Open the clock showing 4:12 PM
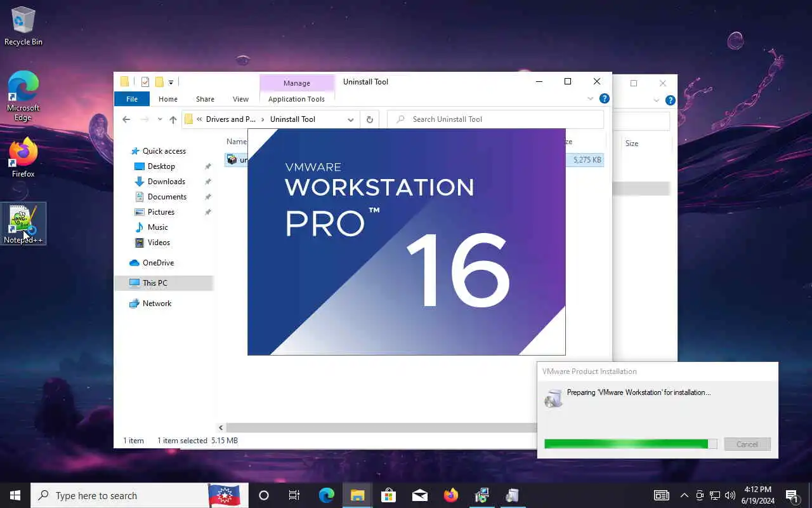This screenshot has height=508, width=812. (x=757, y=495)
